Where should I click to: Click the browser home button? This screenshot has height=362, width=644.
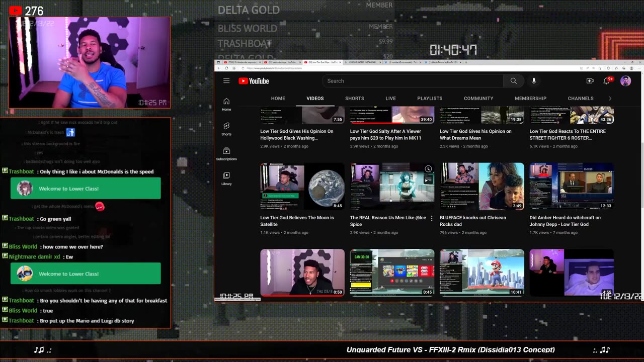click(234, 68)
